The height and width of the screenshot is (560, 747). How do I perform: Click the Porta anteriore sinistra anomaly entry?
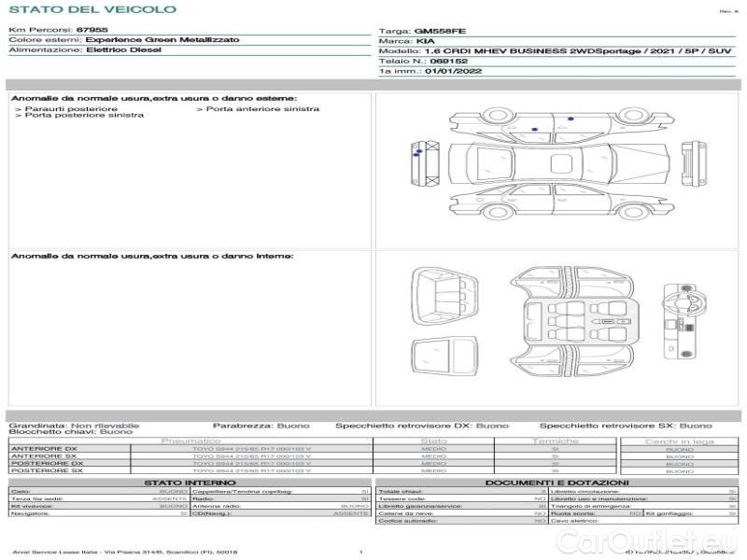click(258, 108)
